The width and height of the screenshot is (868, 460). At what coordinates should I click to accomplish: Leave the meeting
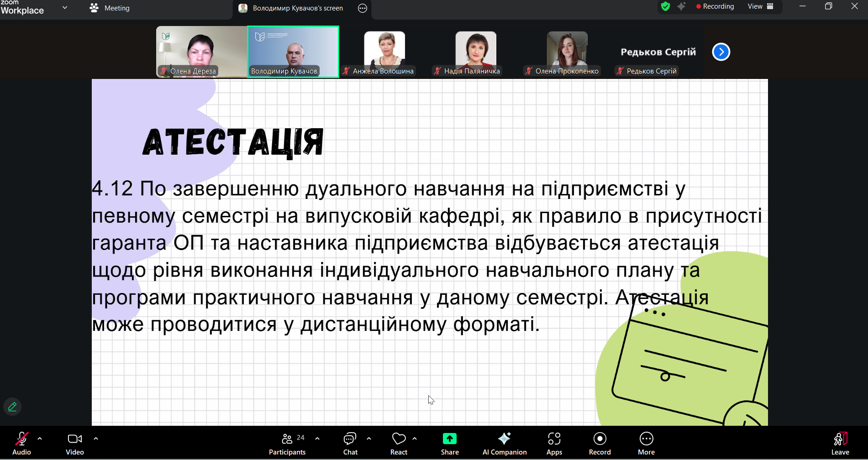pyautogui.click(x=840, y=443)
